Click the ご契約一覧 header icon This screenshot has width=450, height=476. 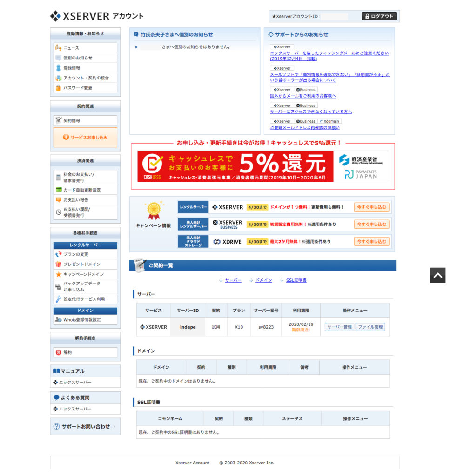click(140, 265)
